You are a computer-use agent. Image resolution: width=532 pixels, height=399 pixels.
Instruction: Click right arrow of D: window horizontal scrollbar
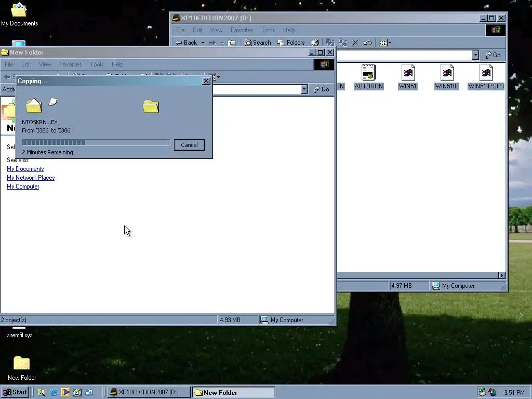coord(502,275)
